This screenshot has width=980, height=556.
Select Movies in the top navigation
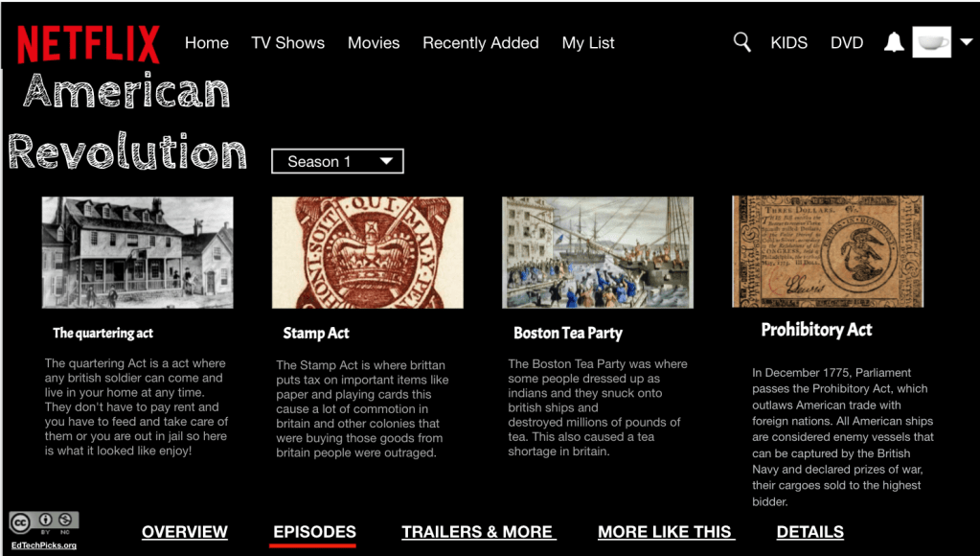coord(374,42)
